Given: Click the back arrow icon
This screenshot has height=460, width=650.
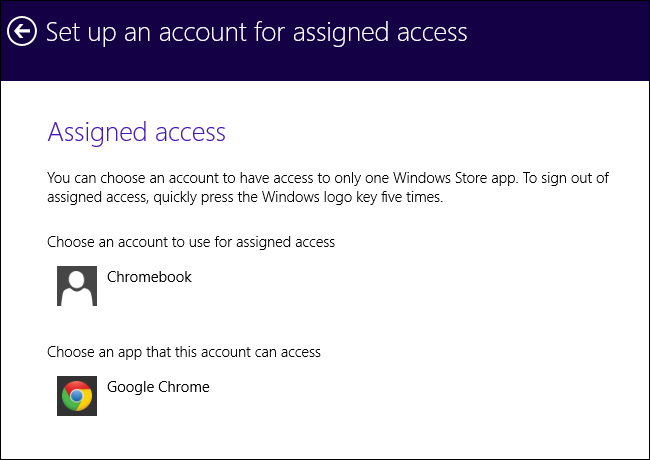Looking at the screenshot, I should 21,31.
